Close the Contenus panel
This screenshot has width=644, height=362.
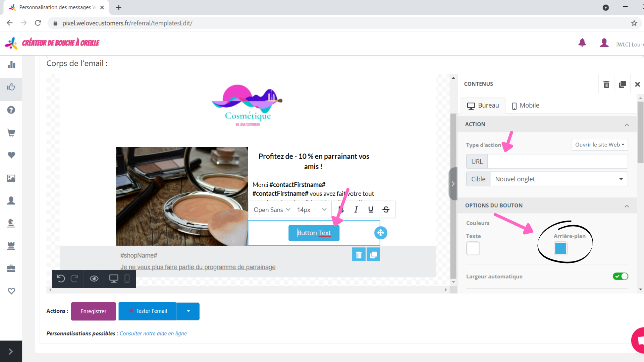[637, 84]
